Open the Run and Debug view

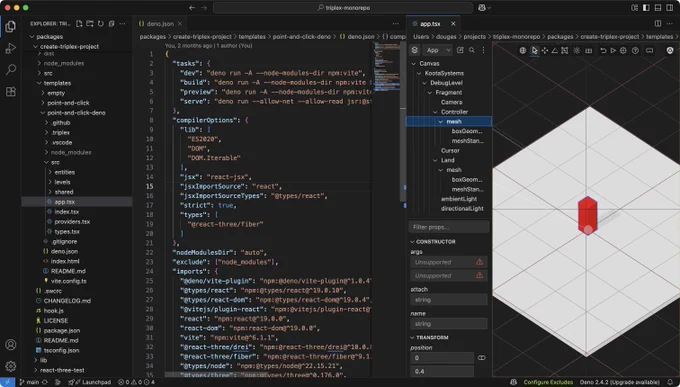(10, 48)
